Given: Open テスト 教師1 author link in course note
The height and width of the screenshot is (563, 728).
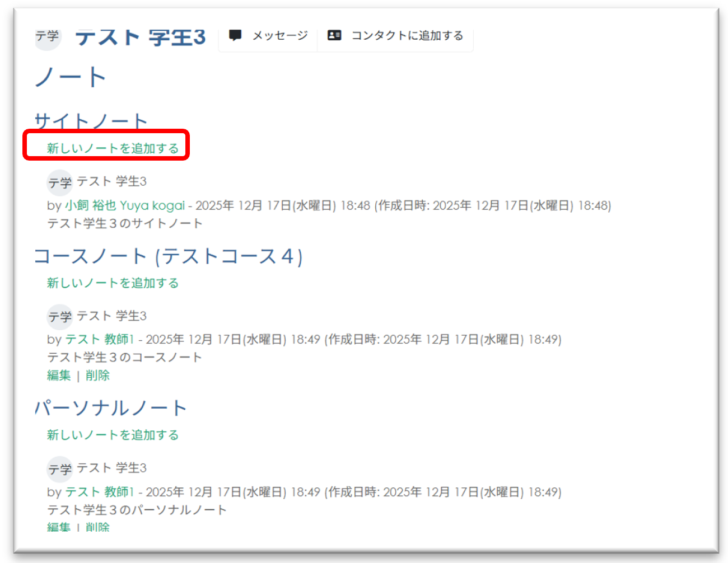Looking at the screenshot, I should pos(100,340).
